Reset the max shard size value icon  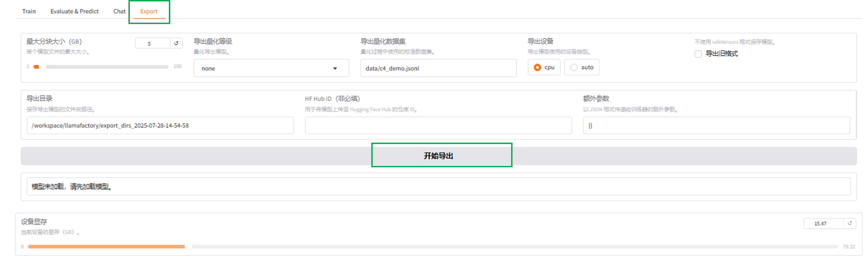(x=176, y=43)
